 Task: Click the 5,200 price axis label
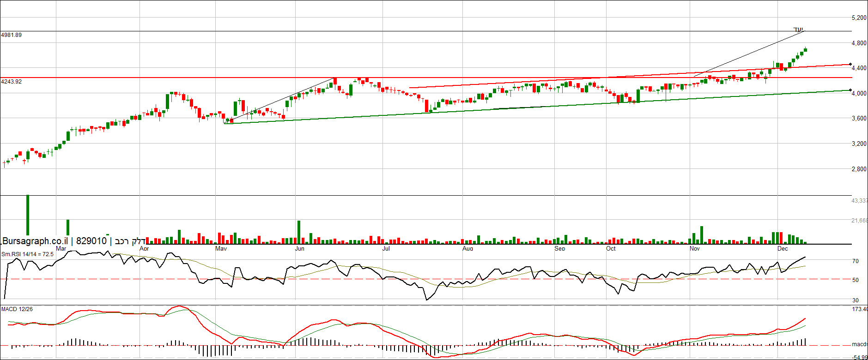coord(859,18)
